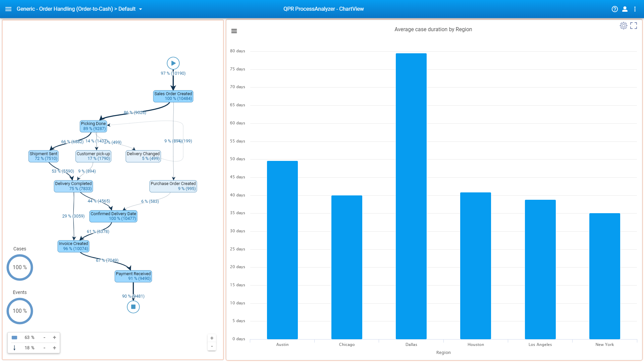Click the New York bar in chart
The image size is (644, 362).
coord(605,276)
